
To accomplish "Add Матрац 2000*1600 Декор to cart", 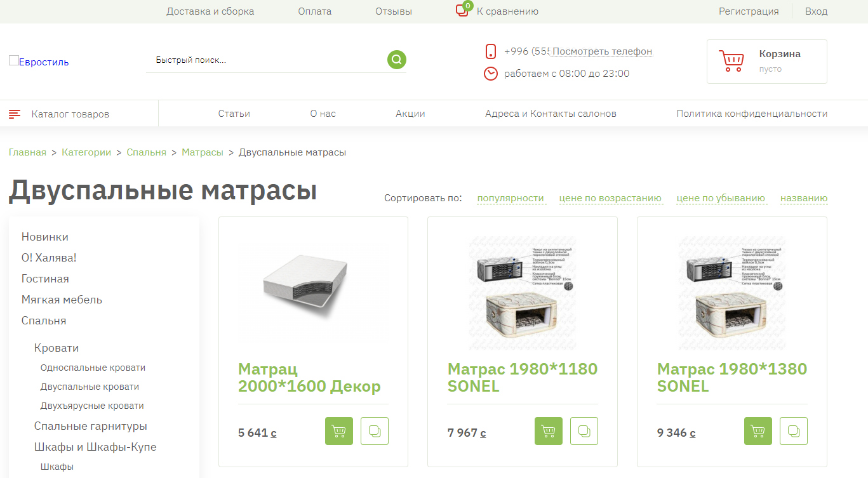I will (x=339, y=431).
